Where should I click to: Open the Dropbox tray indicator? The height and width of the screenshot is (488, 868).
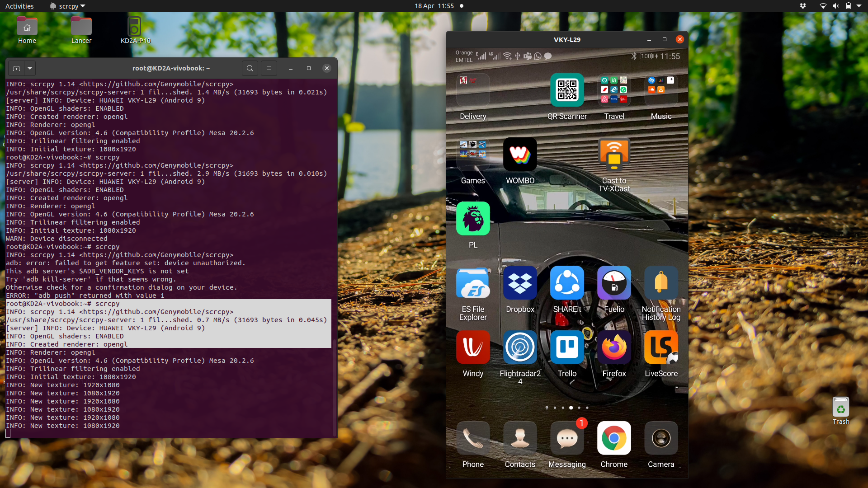pyautogui.click(x=803, y=6)
